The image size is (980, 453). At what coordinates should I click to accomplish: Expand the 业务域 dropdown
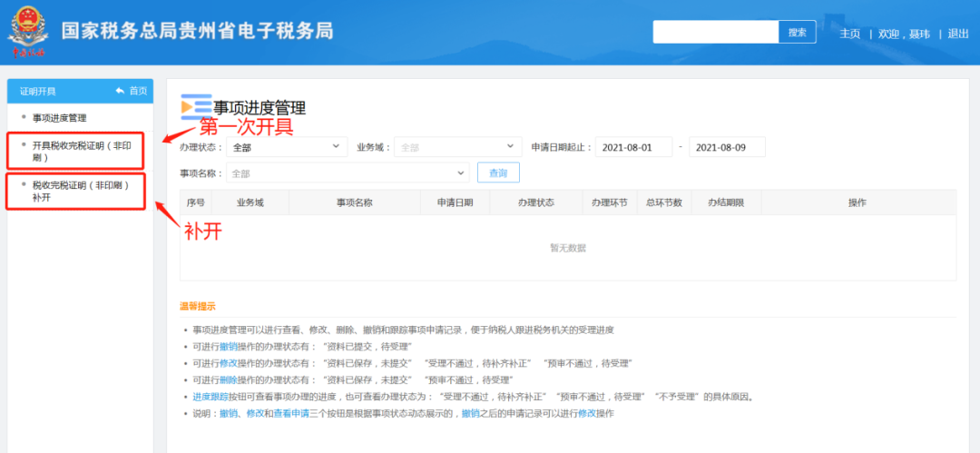point(457,147)
